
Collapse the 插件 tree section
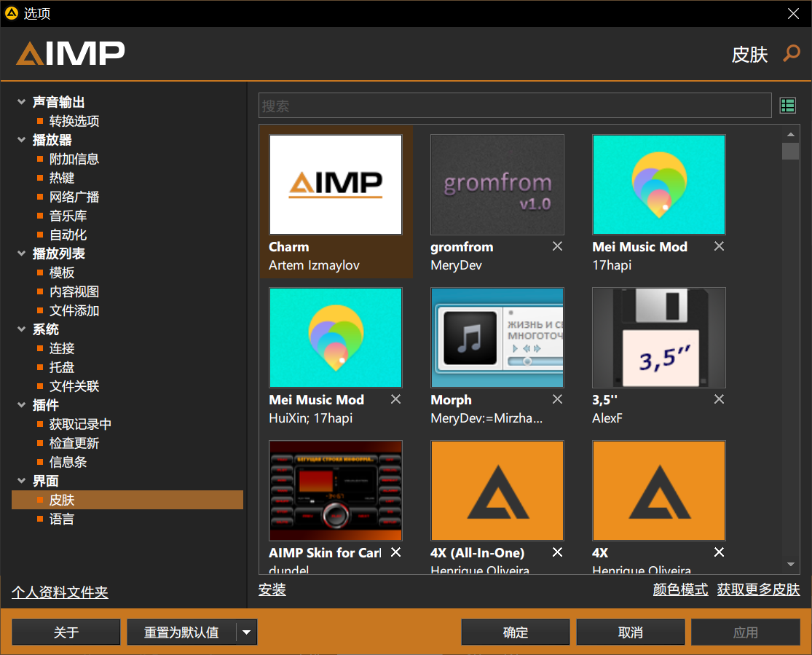pos(21,404)
